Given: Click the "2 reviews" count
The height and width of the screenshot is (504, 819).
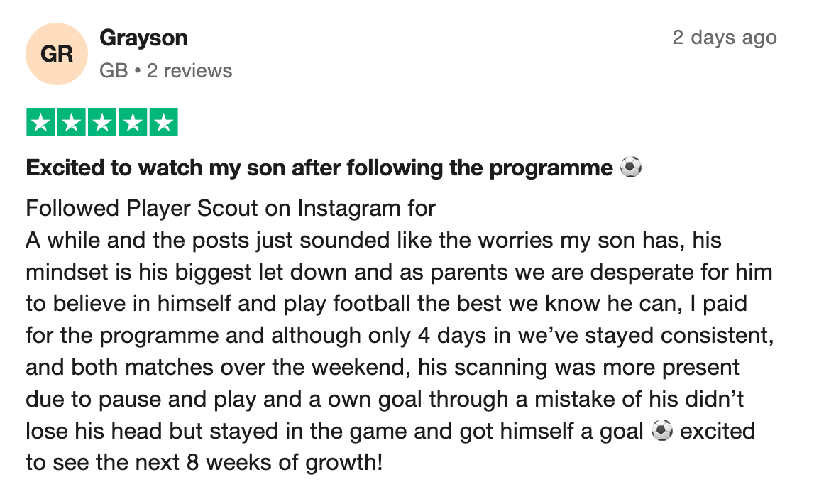Looking at the screenshot, I should (x=189, y=71).
